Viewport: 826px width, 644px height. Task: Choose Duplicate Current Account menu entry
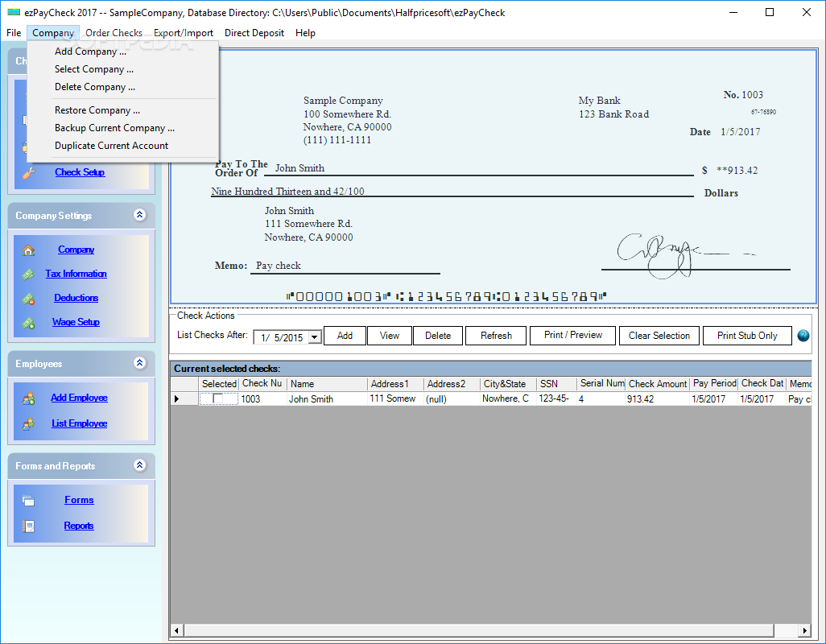coord(122,146)
